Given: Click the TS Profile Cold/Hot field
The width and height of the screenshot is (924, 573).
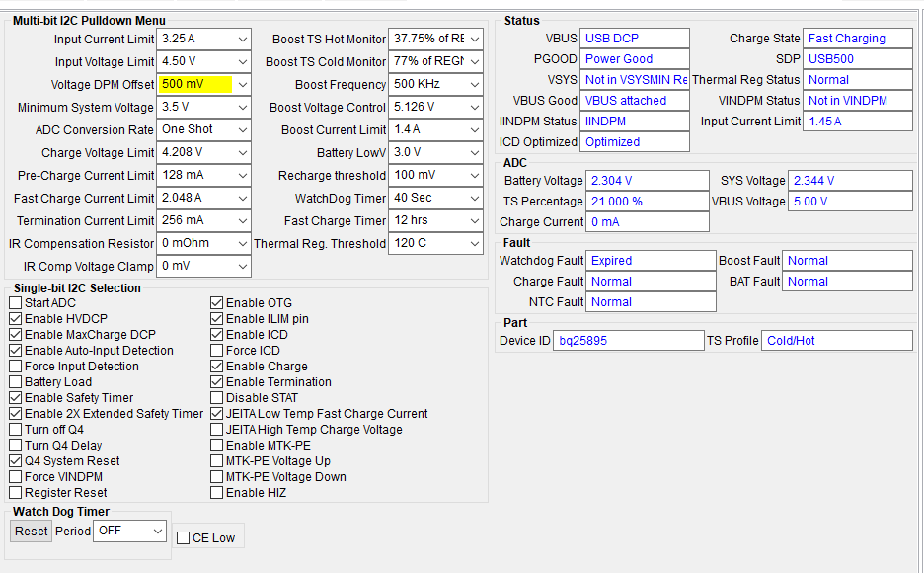Looking at the screenshot, I should pyautogui.click(x=837, y=341).
